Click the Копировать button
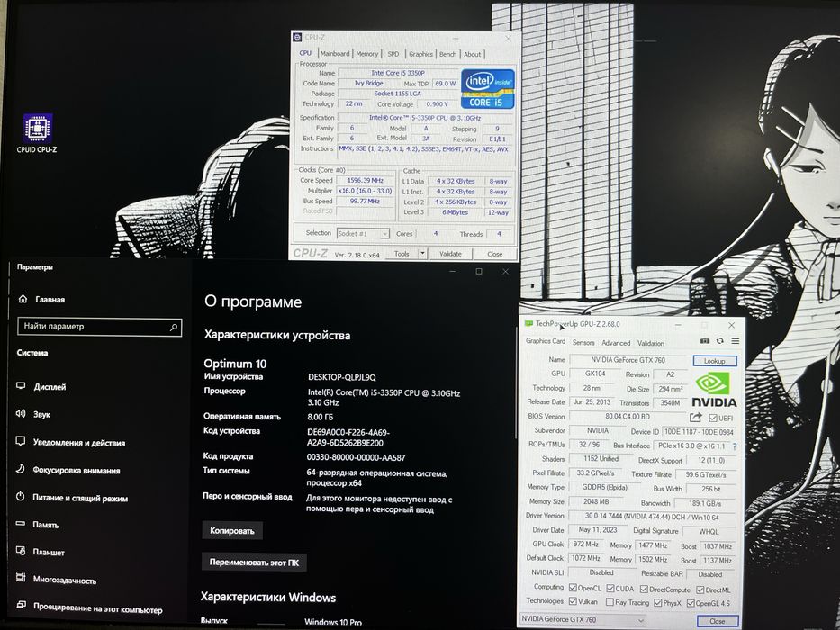840x630 pixels. coord(232,530)
